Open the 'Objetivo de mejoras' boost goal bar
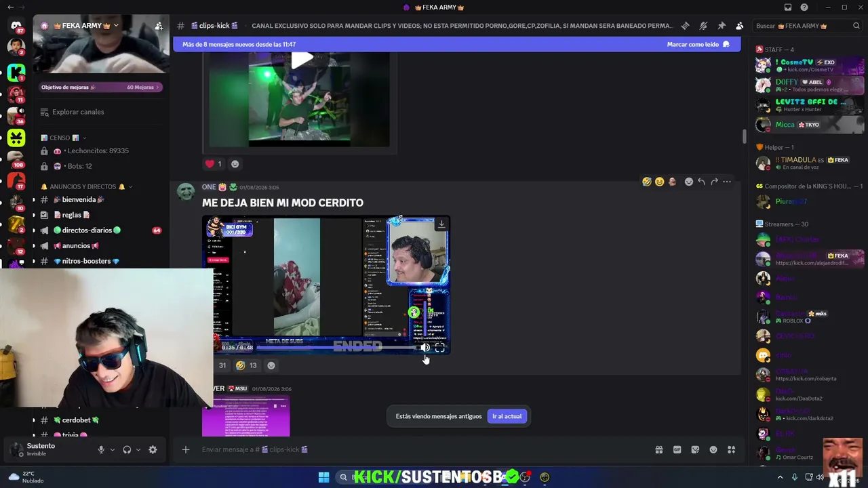 point(100,87)
